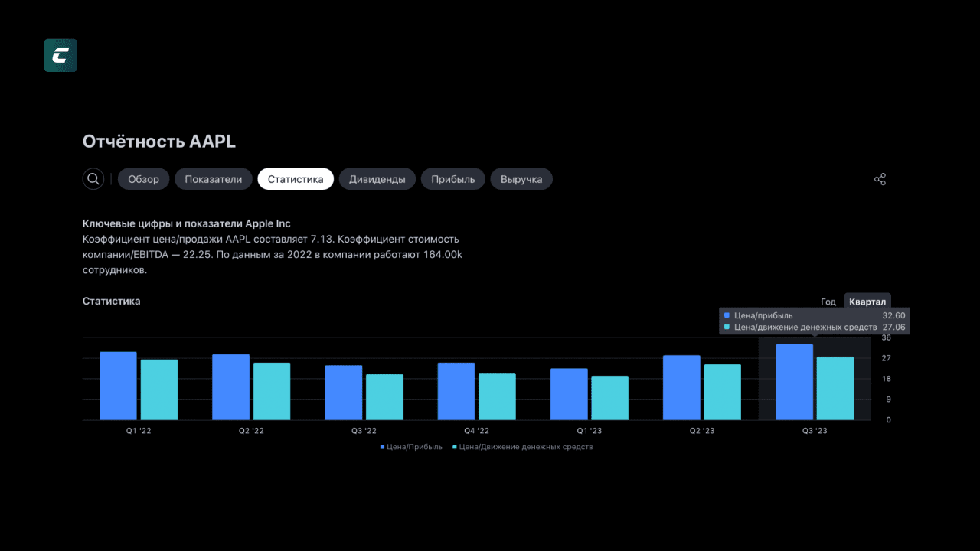
Task: Click the cyan Q3 '22 bar
Action: click(384, 397)
